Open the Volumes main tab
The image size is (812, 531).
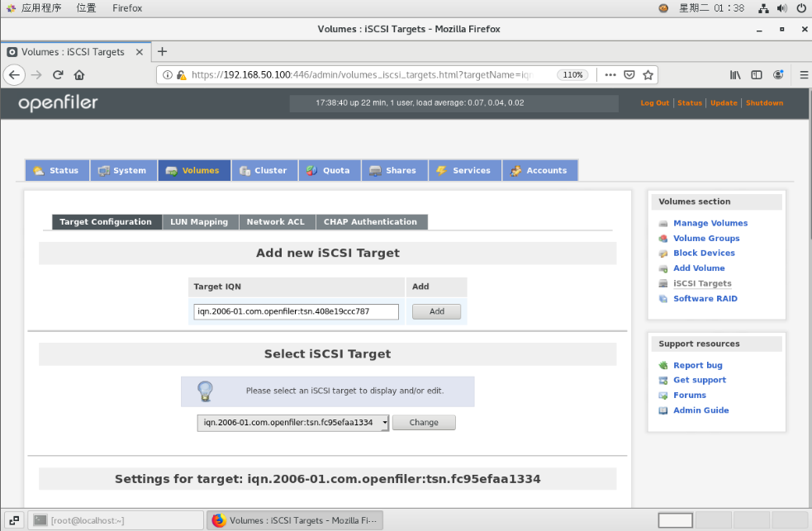click(194, 170)
